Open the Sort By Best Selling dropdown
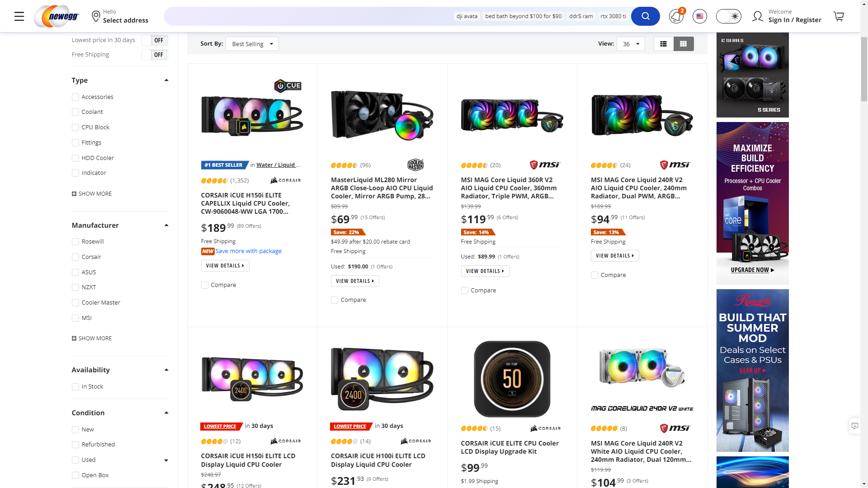The image size is (868, 488). (x=252, y=44)
